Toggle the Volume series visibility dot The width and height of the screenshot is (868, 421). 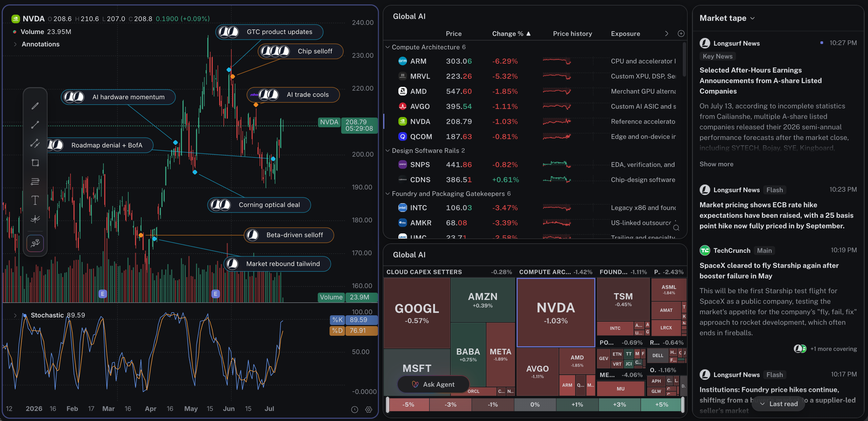click(x=15, y=32)
